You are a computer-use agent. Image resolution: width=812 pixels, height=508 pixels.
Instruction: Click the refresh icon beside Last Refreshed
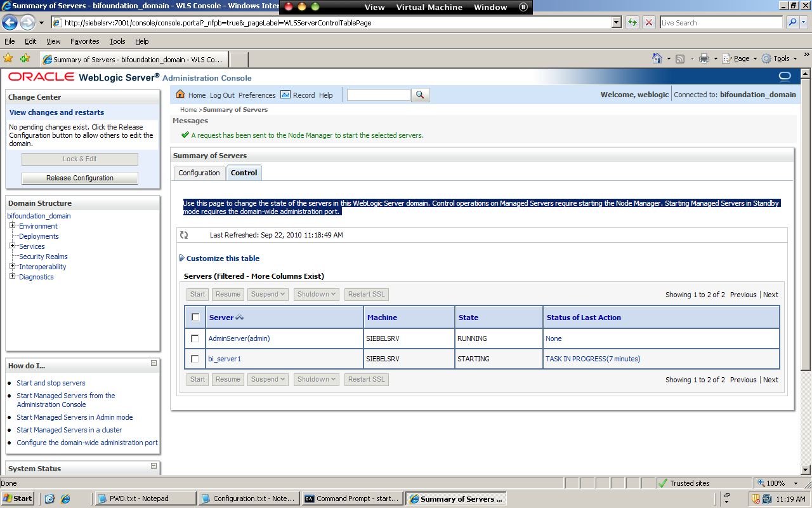184,234
